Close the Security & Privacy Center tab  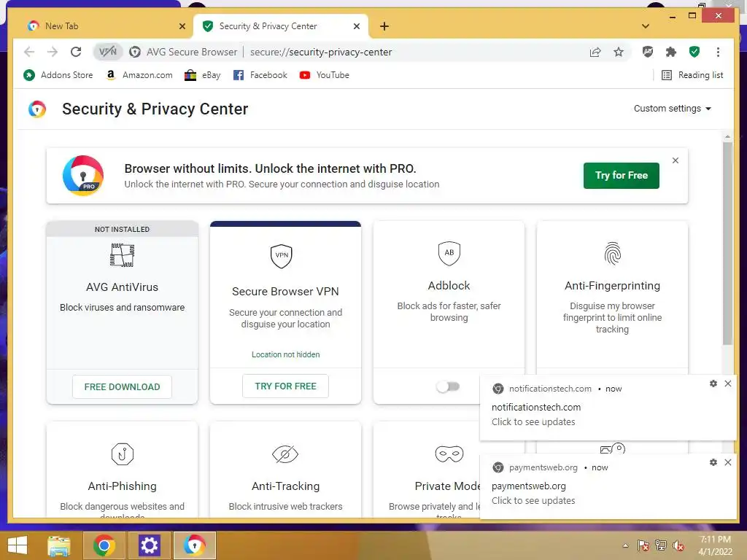point(356,26)
